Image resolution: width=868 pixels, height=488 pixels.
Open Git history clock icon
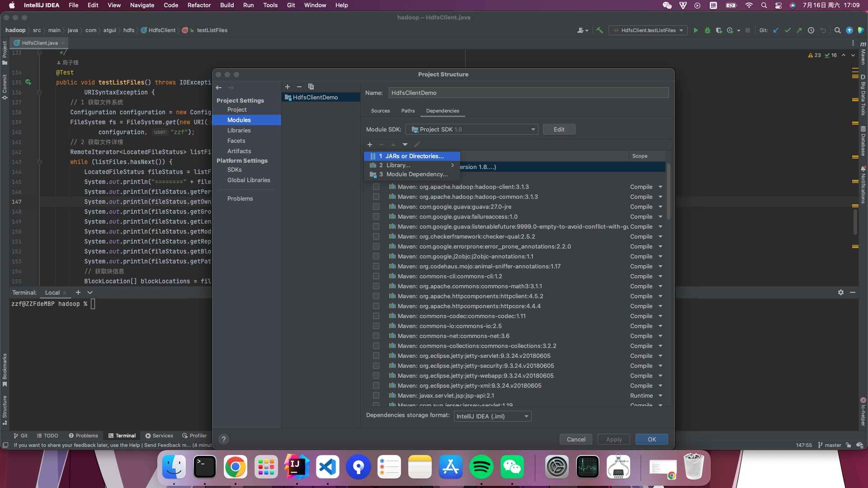[811, 30]
